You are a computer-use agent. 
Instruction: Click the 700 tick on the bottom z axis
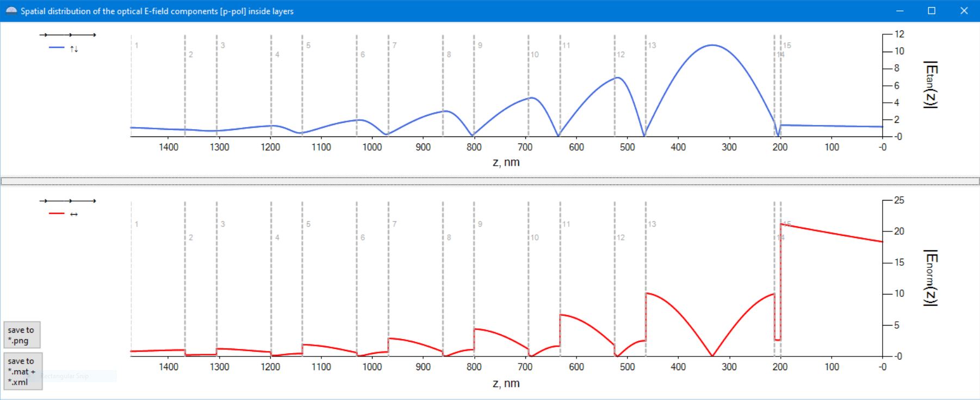tap(525, 367)
